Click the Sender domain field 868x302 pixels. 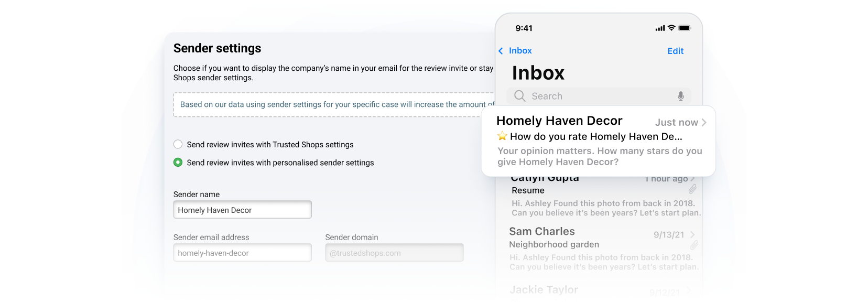394,253
